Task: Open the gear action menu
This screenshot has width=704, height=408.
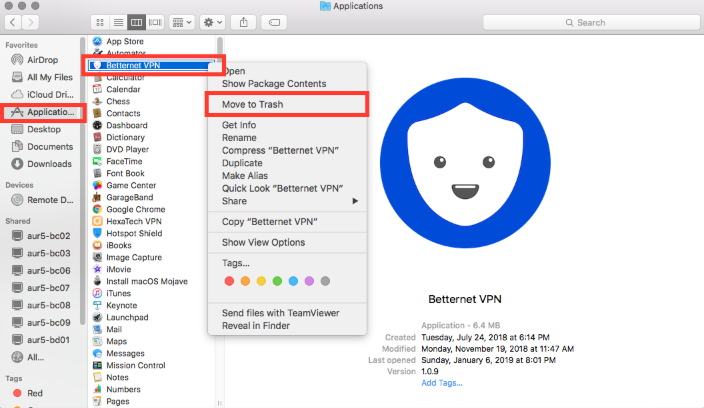Action: pyautogui.click(x=212, y=22)
